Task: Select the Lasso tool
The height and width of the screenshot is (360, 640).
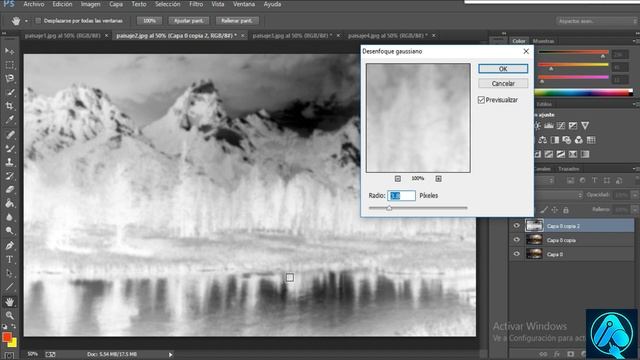Action: click(9, 78)
